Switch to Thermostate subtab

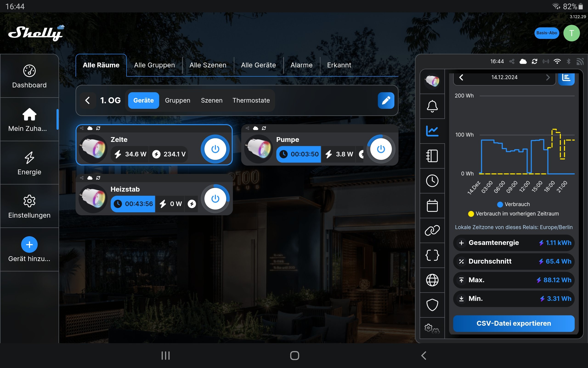(251, 100)
